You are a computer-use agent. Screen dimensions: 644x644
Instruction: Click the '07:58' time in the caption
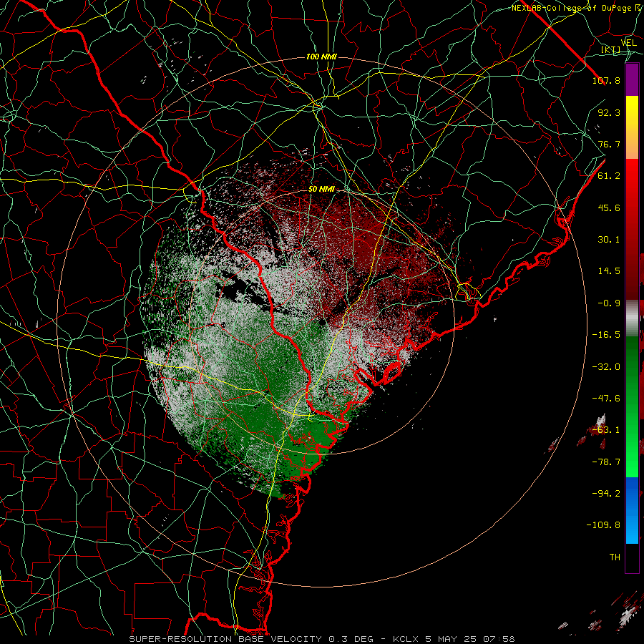[x=499, y=639]
